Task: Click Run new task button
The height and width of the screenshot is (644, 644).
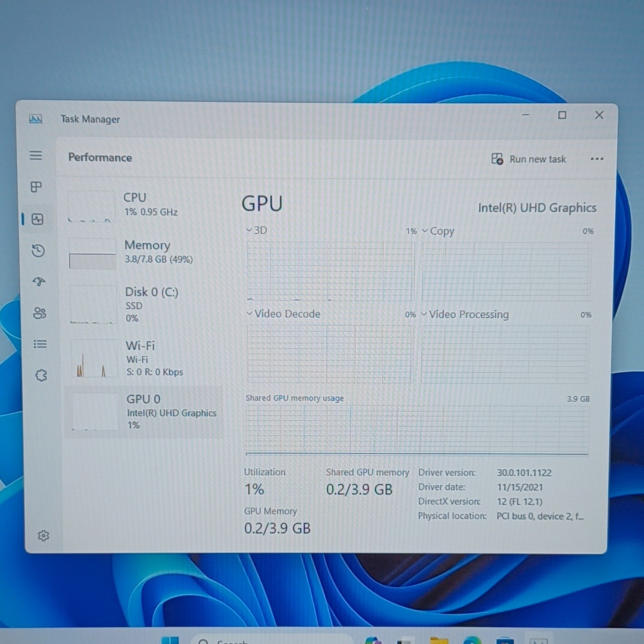Action: (529, 159)
